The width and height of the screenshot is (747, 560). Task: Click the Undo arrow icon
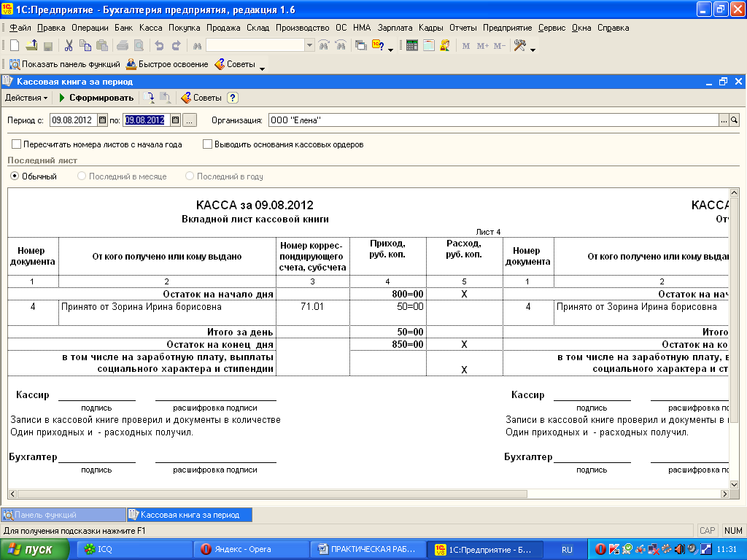160,46
